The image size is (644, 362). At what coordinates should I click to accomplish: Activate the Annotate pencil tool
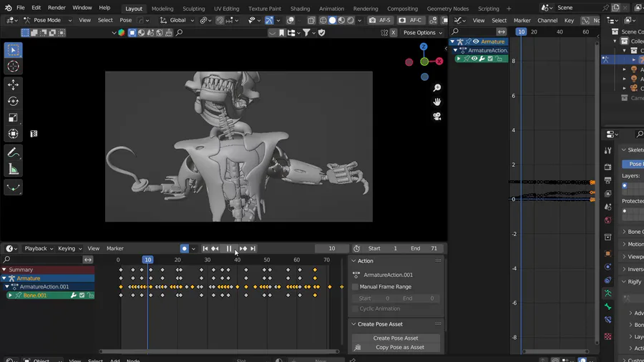[x=13, y=152]
